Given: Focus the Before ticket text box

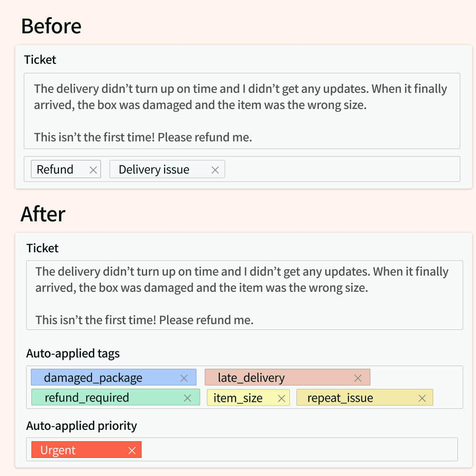Looking at the screenshot, I should coord(242,111).
